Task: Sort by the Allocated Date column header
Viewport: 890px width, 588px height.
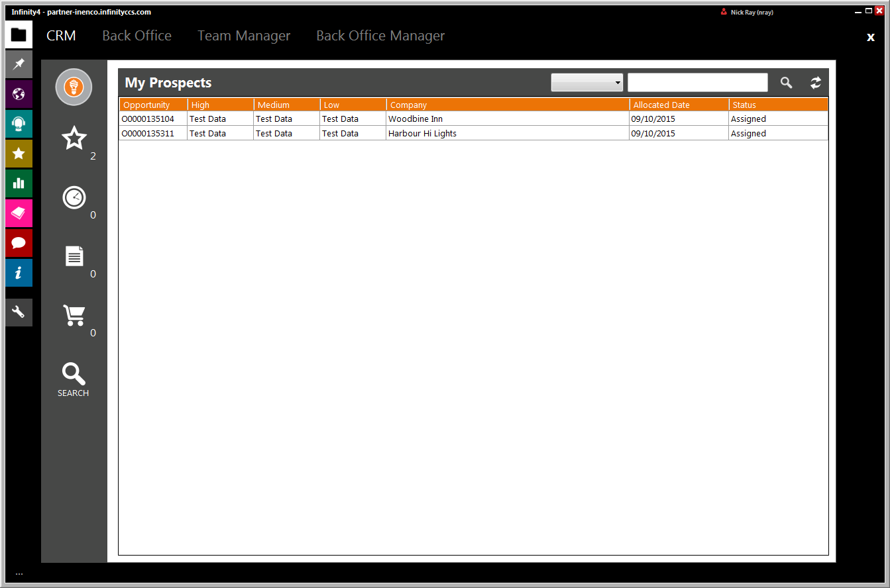Action: tap(679, 105)
